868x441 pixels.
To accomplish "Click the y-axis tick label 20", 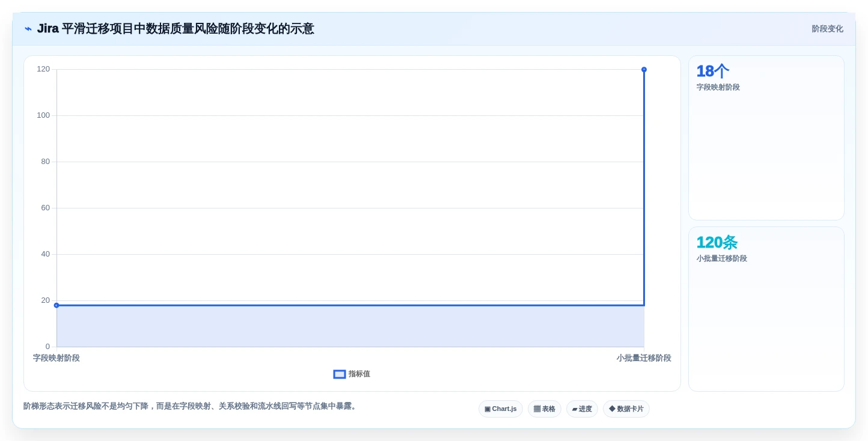I will point(46,300).
